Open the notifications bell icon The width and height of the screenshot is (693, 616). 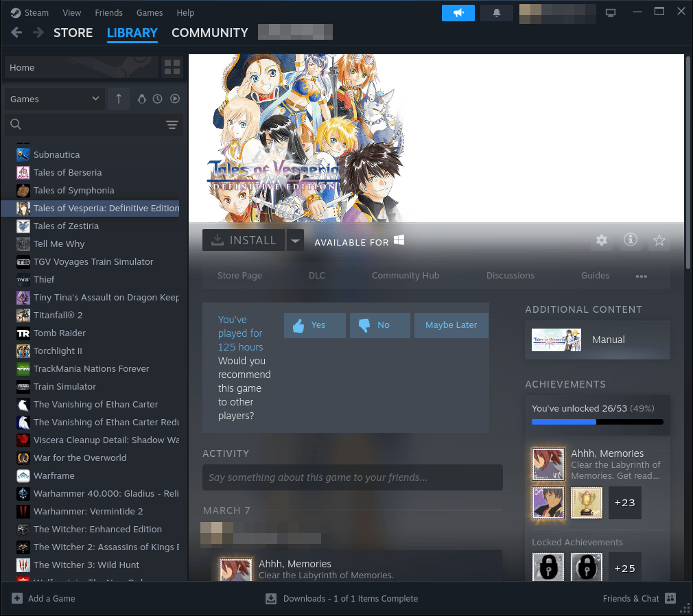coord(496,12)
